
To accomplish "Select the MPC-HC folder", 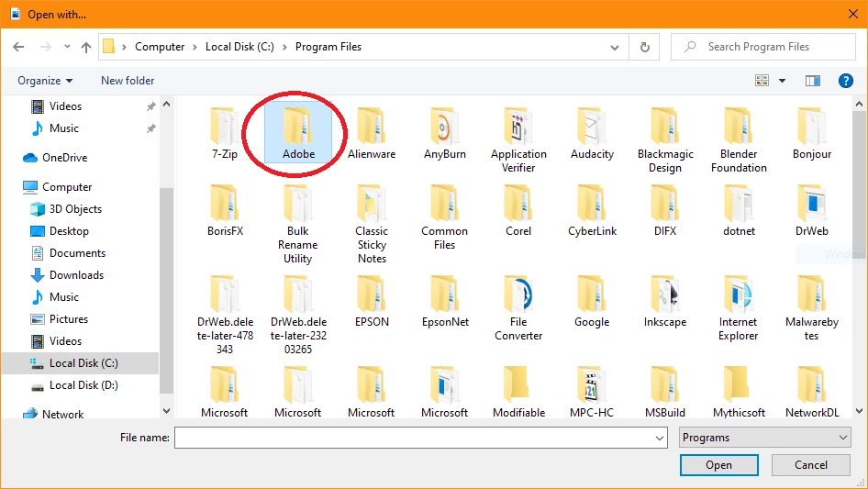I will click(591, 392).
